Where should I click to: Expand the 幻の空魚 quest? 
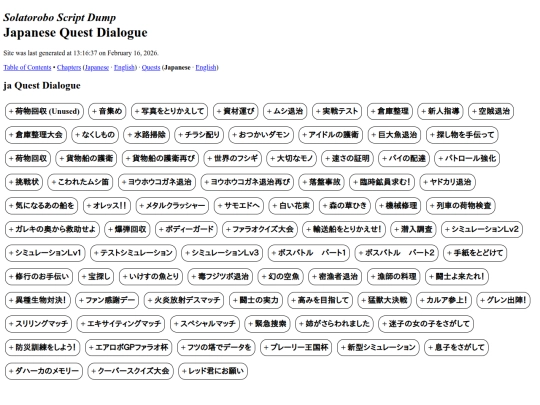[x=281, y=276]
